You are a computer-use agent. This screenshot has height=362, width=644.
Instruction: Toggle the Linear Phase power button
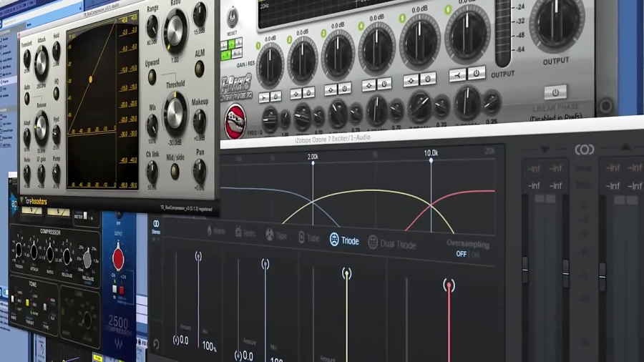tap(555, 92)
